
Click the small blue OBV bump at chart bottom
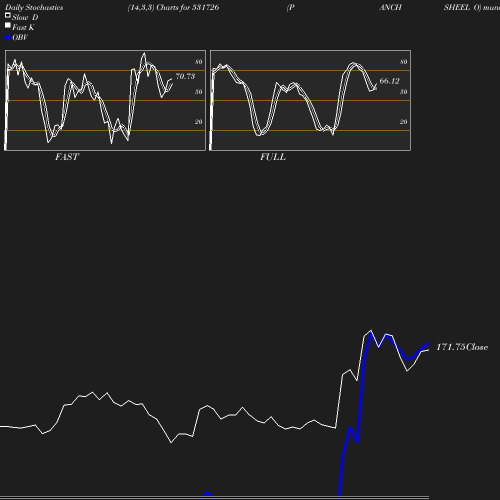(207, 495)
